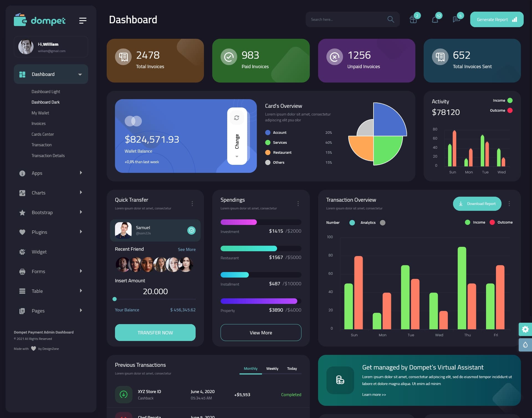
Task: Click the shopping bag icon in notifications
Action: 413,19
